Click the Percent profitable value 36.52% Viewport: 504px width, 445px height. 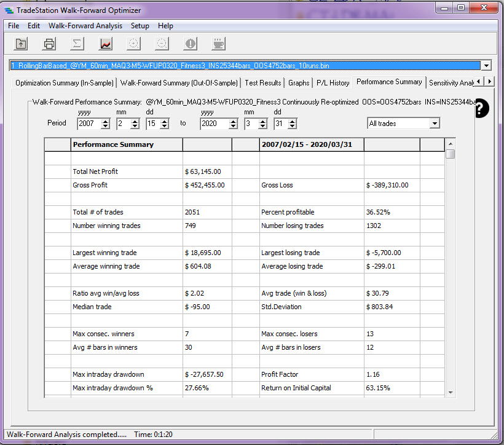[378, 212]
